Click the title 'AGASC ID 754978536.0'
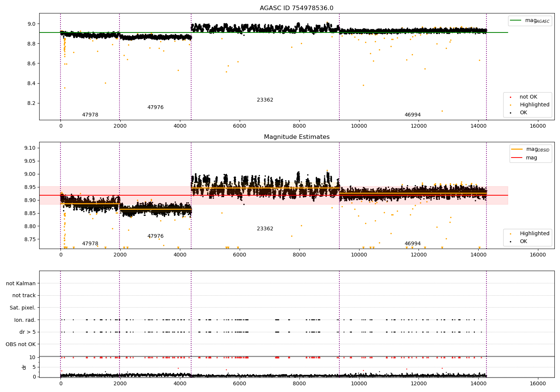Viewport: 560px width, 392px height. (296, 8)
